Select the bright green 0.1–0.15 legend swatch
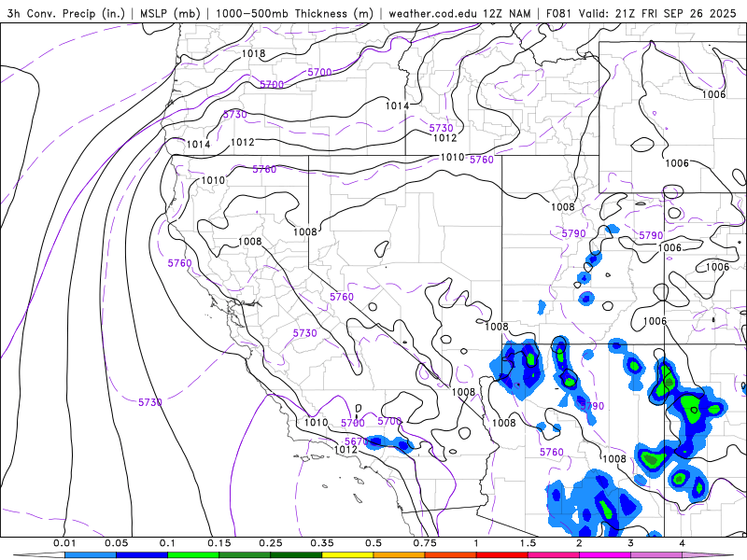747x560 pixels. pos(193,555)
